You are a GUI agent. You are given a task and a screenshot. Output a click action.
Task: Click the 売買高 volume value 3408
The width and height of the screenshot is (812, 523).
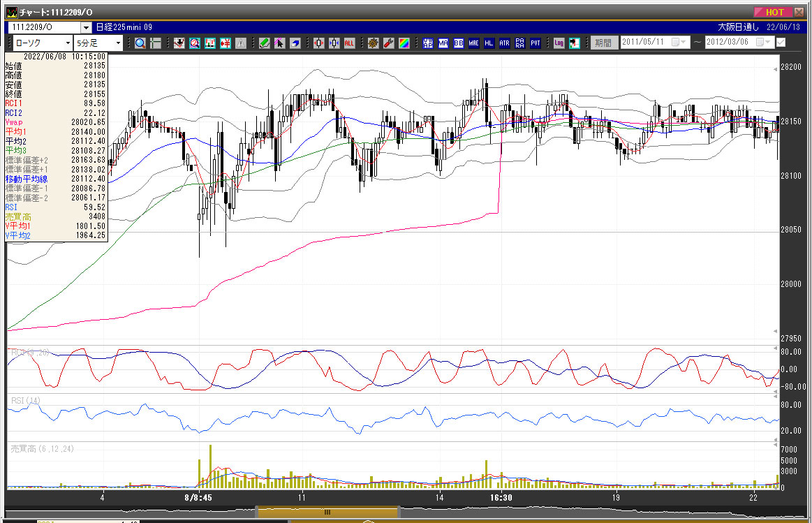[x=97, y=216]
